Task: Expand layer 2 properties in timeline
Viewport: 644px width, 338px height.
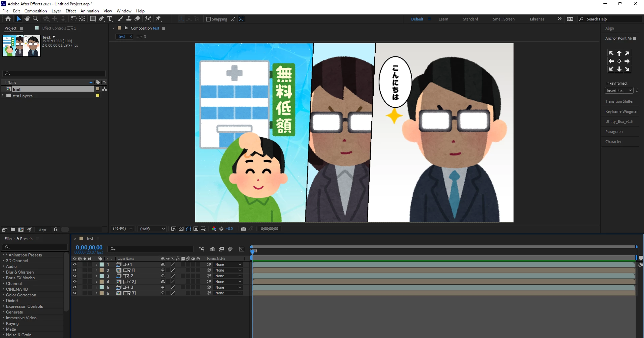Action: click(96, 270)
